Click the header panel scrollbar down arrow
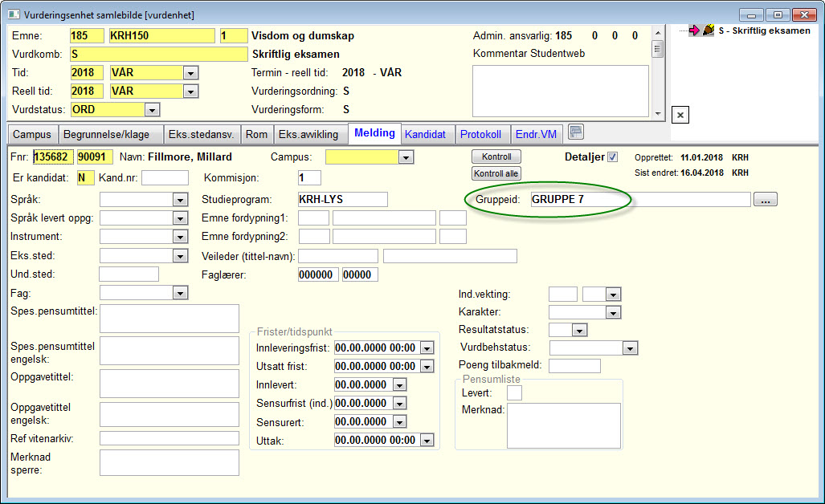This screenshot has height=504, width=825. click(x=658, y=113)
